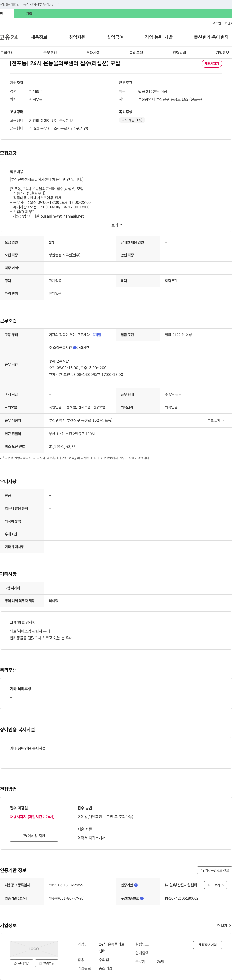Click the 2025.06.18 16:29:55 registration date
The image size is (232, 980).
tap(66, 885)
